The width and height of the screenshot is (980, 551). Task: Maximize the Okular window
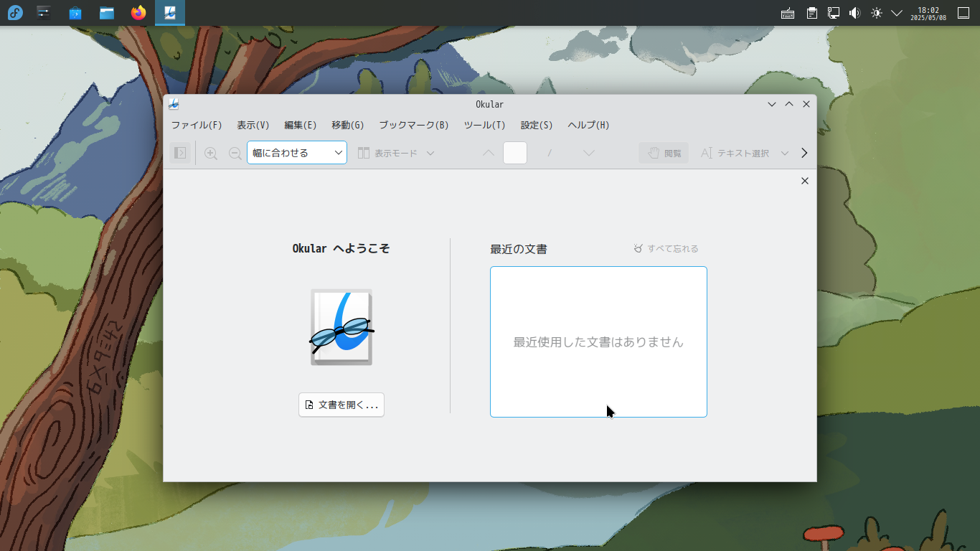(x=789, y=104)
